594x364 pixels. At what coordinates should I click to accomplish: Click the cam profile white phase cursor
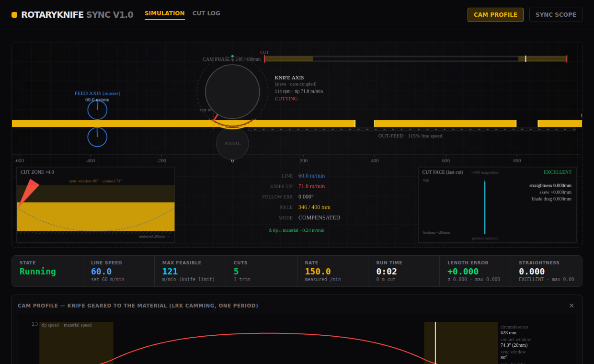(435, 343)
